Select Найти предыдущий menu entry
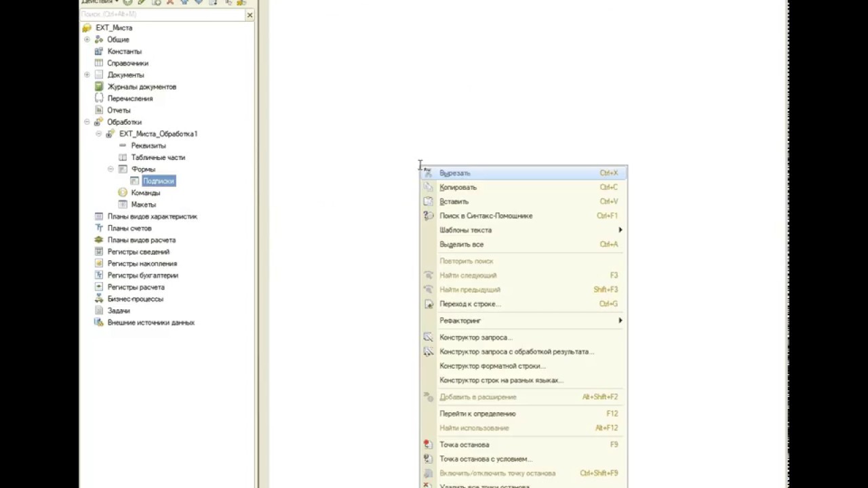868x488 pixels. click(x=524, y=289)
